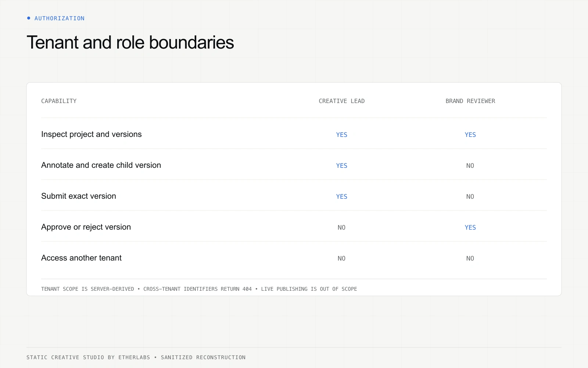Image resolution: width=588 pixels, height=368 pixels.
Task: Click the LIVE PUBLISHING IS OUT OF SCOPE note
Action: [309, 289]
